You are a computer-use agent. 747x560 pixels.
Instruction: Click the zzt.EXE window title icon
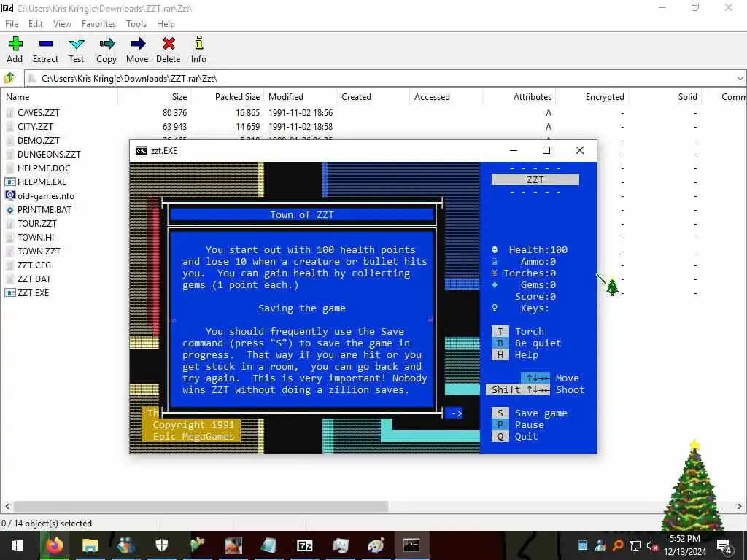tap(141, 151)
